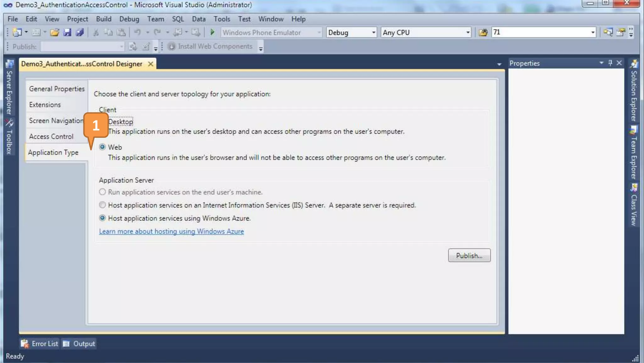This screenshot has height=363, width=644.
Task: Close the Designer document tab
Action: pos(151,64)
